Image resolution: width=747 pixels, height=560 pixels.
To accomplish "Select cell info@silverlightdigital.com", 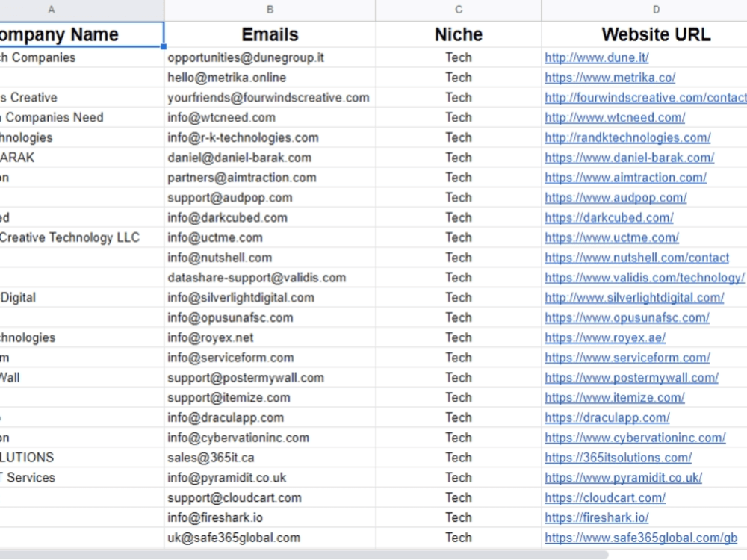I will (x=270, y=298).
